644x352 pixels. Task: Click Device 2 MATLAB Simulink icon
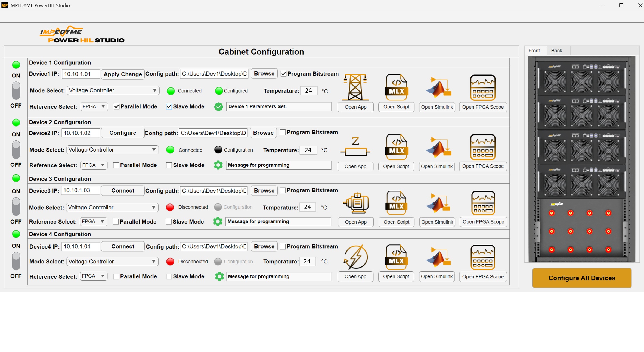coord(438,147)
